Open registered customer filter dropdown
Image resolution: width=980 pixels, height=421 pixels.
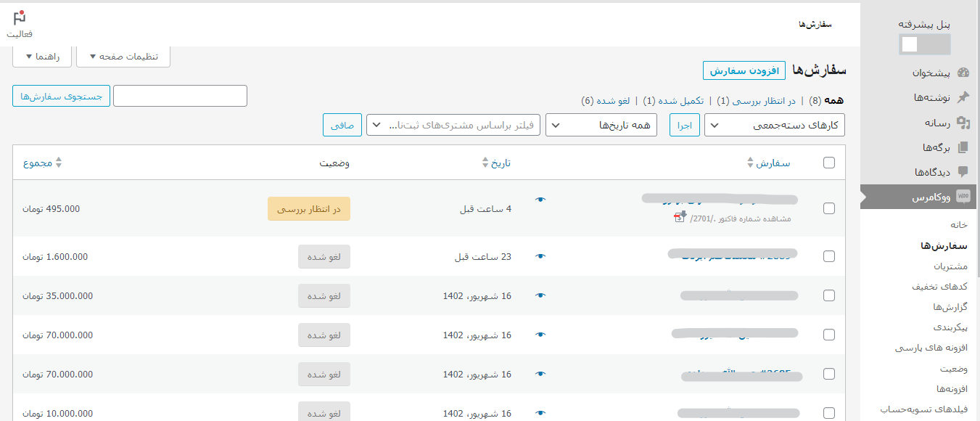pos(453,125)
